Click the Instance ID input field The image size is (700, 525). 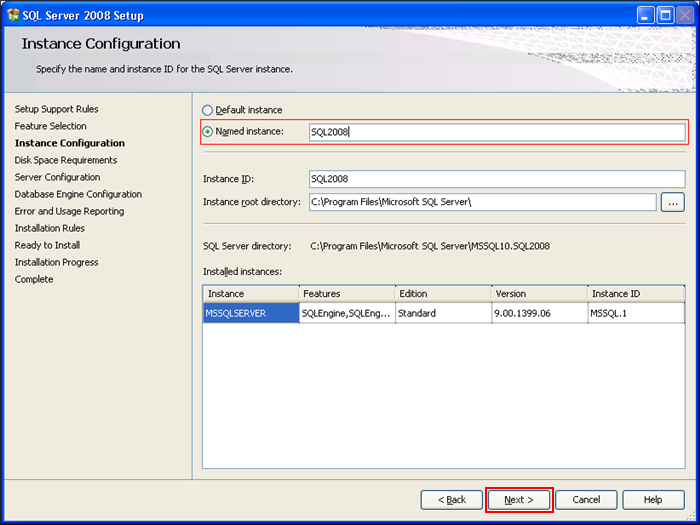point(496,179)
